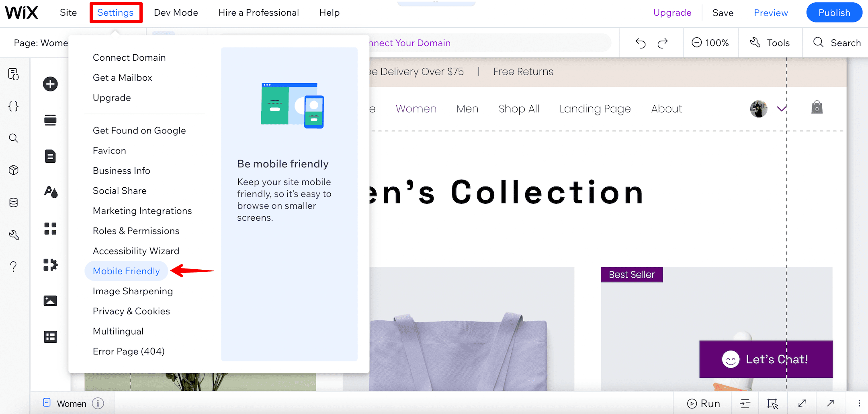Open the Dev Mode menu
The height and width of the screenshot is (414, 868).
pos(176,13)
